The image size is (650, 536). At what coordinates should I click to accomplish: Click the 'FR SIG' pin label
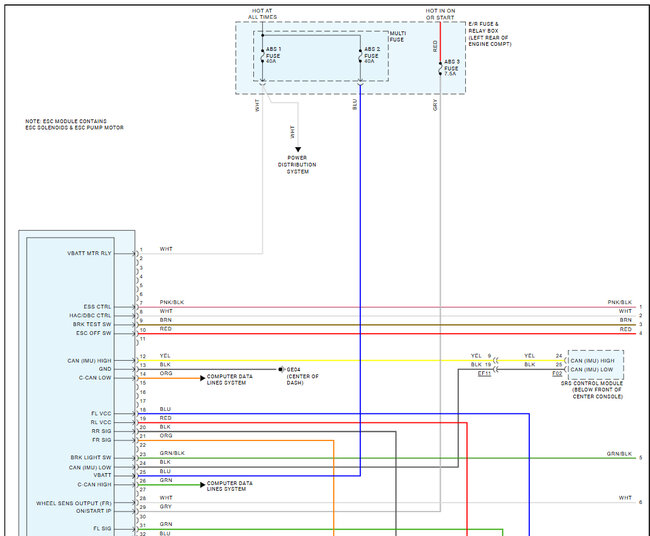102,440
